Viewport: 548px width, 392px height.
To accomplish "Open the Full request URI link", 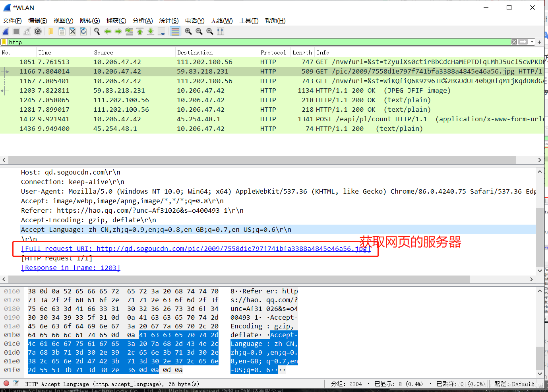I will pyautogui.click(x=196, y=248).
